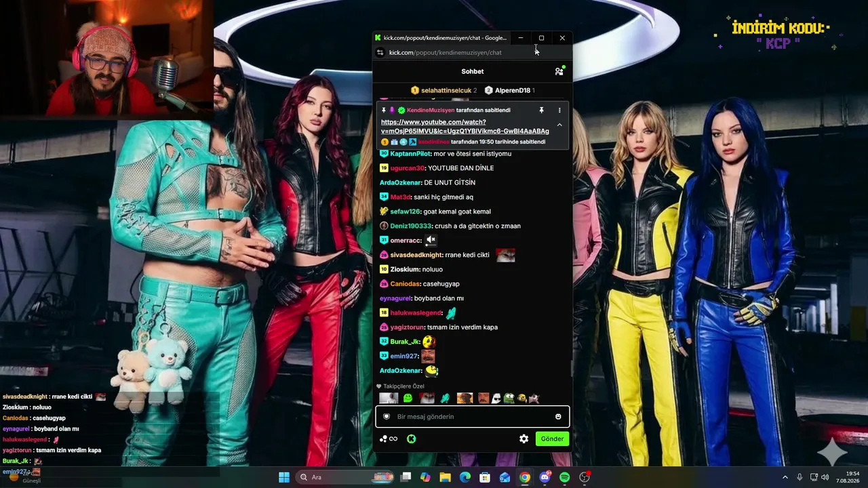868x488 pixels.
Task: Insert the yellow thinking face emote
Action: tap(521, 399)
